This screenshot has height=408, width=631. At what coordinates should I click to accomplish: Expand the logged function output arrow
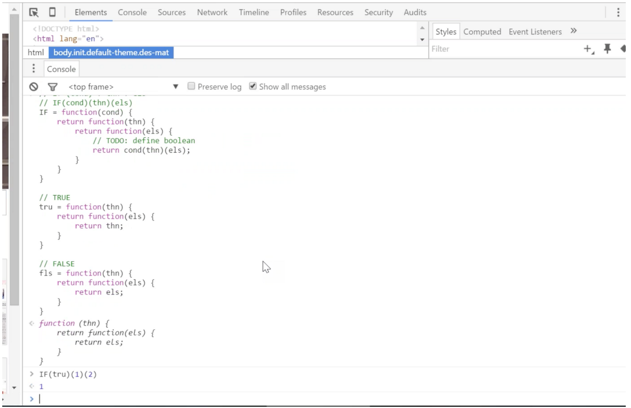pyautogui.click(x=32, y=323)
